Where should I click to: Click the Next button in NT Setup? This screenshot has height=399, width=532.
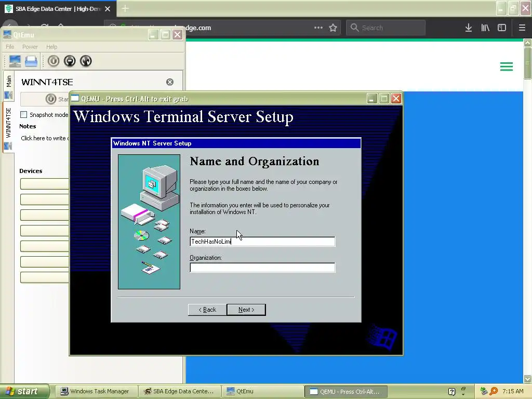point(246,310)
